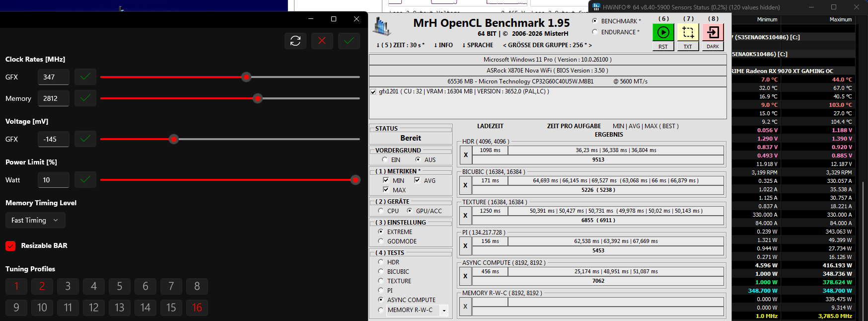Toggle the Resizable BAR checkbox
The width and height of the screenshot is (868, 321).
point(10,246)
